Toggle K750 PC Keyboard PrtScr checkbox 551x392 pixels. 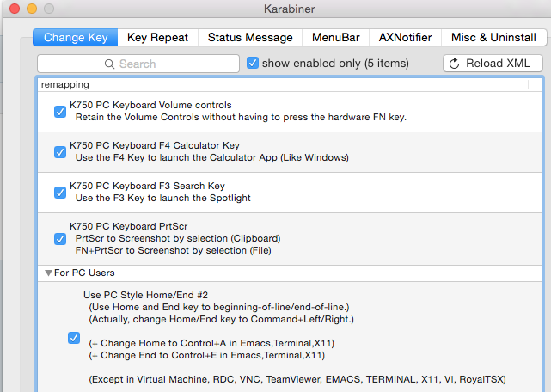[x=60, y=239]
